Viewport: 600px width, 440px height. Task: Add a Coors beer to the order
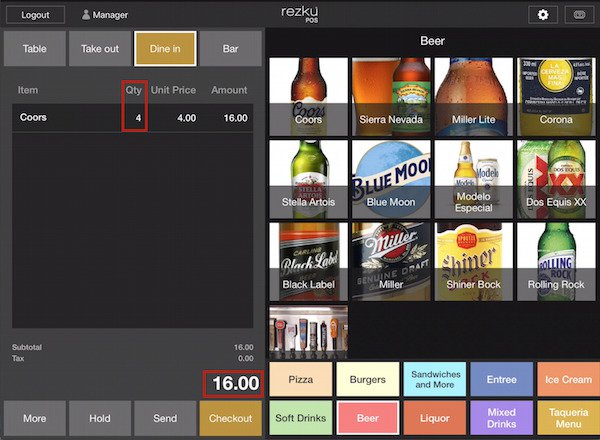pyautogui.click(x=308, y=97)
